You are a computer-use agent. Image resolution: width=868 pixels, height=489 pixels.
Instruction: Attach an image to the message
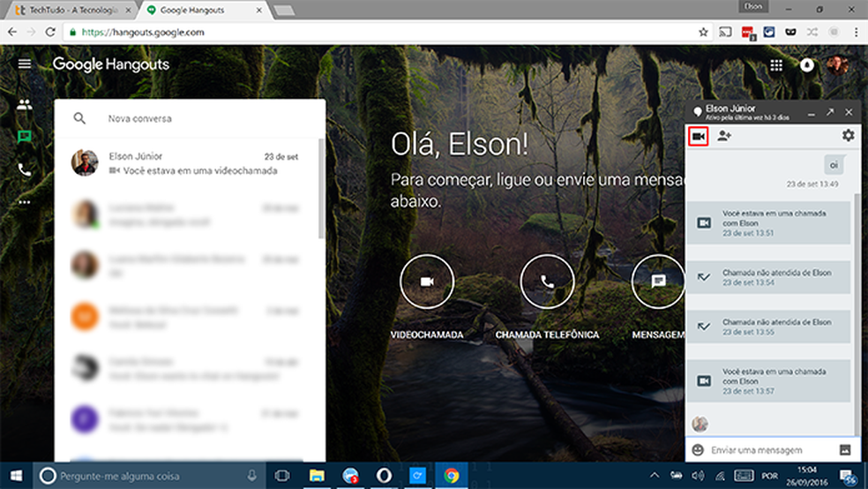pos(844,449)
